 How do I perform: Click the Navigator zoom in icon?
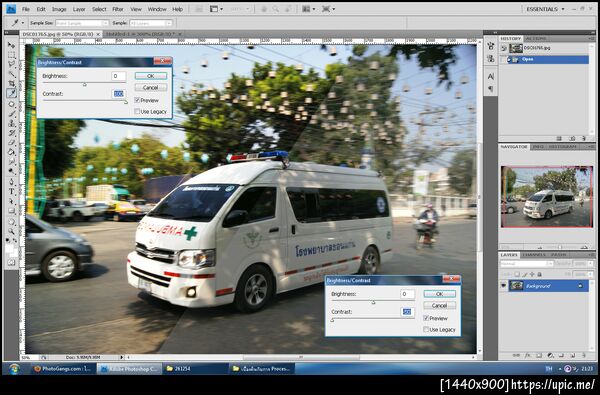584,247
